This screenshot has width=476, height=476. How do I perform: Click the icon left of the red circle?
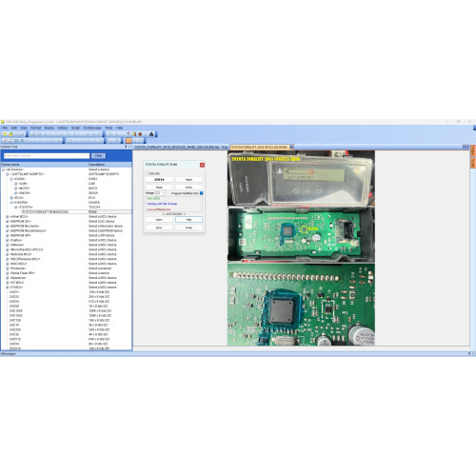pos(134,134)
